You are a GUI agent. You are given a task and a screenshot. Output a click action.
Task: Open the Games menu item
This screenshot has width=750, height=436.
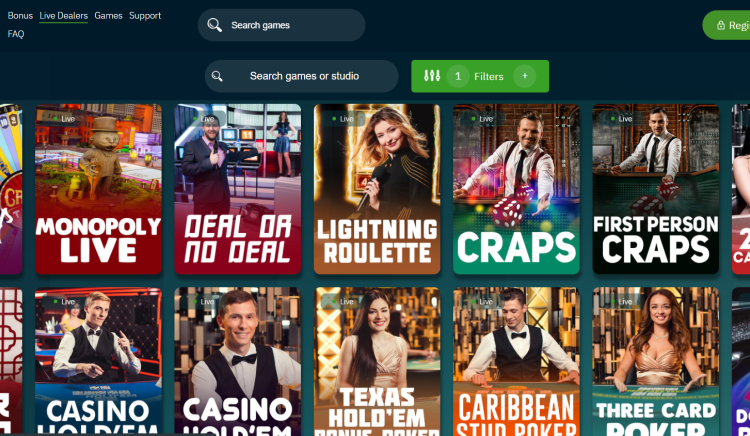(109, 15)
